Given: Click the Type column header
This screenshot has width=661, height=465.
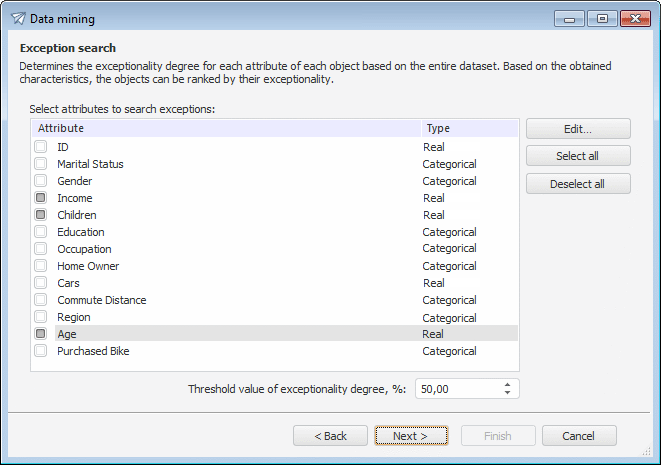Looking at the screenshot, I should click(x=468, y=128).
